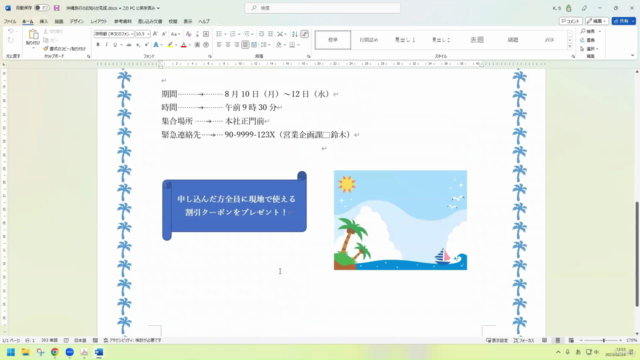Increase paragraph indent
This screenshot has width=640, height=360.
[270, 34]
